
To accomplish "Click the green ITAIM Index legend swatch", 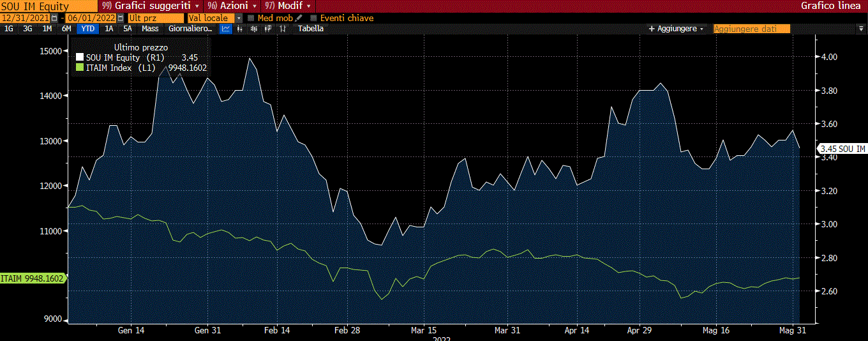I will tap(79, 68).
